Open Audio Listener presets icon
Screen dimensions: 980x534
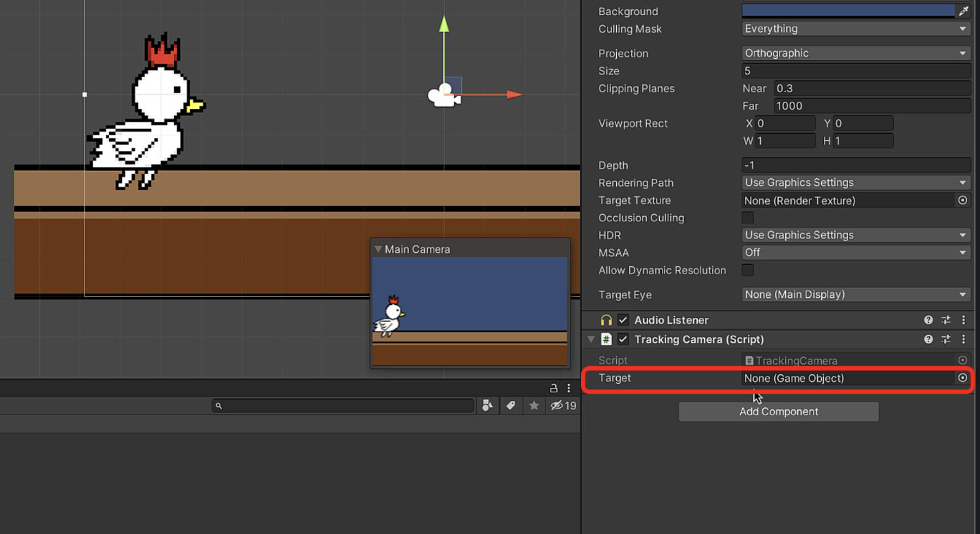[946, 320]
